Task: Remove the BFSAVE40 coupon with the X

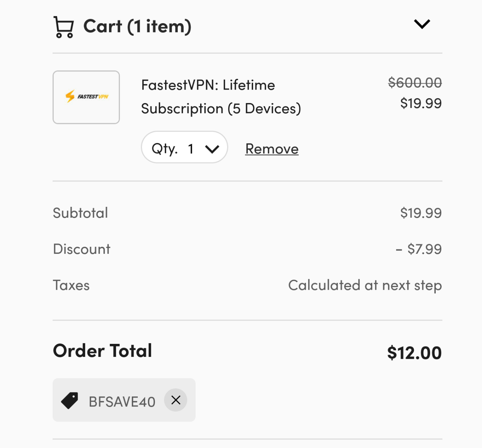Action: 175,400
